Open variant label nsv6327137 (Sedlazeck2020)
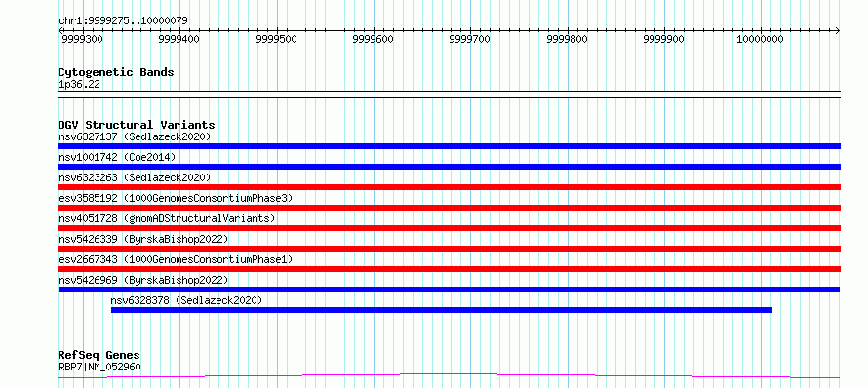This screenshot has width=868, height=388. [135, 136]
